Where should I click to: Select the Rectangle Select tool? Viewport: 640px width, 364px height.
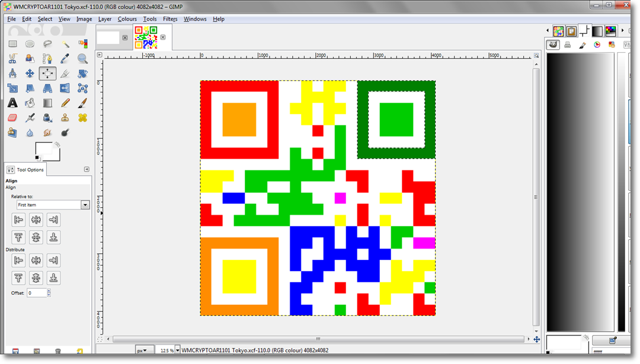12,44
